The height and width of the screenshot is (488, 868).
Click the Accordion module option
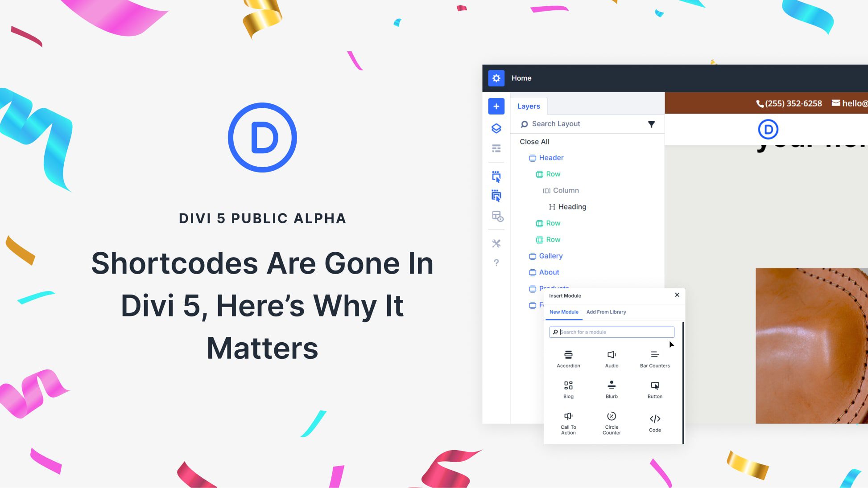click(568, 357)
